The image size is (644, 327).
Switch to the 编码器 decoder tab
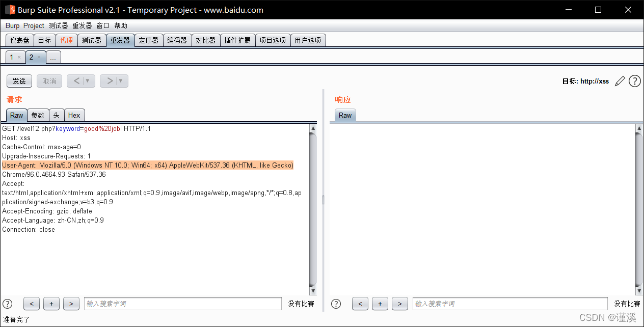click(x=177, y=40)
